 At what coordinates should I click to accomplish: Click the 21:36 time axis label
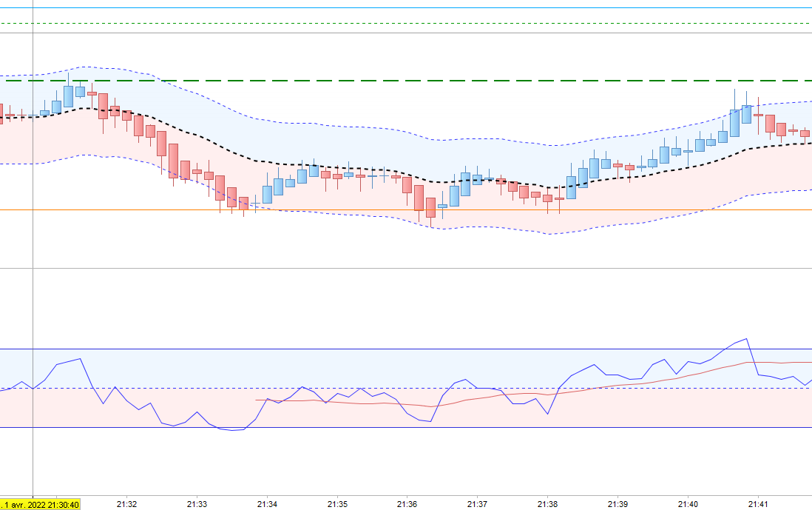pyautogui.click(x=407, y=504)
